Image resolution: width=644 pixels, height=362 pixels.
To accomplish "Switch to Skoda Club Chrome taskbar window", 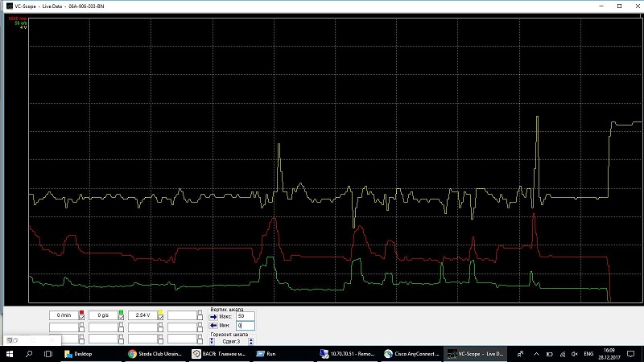I will 155,353.
